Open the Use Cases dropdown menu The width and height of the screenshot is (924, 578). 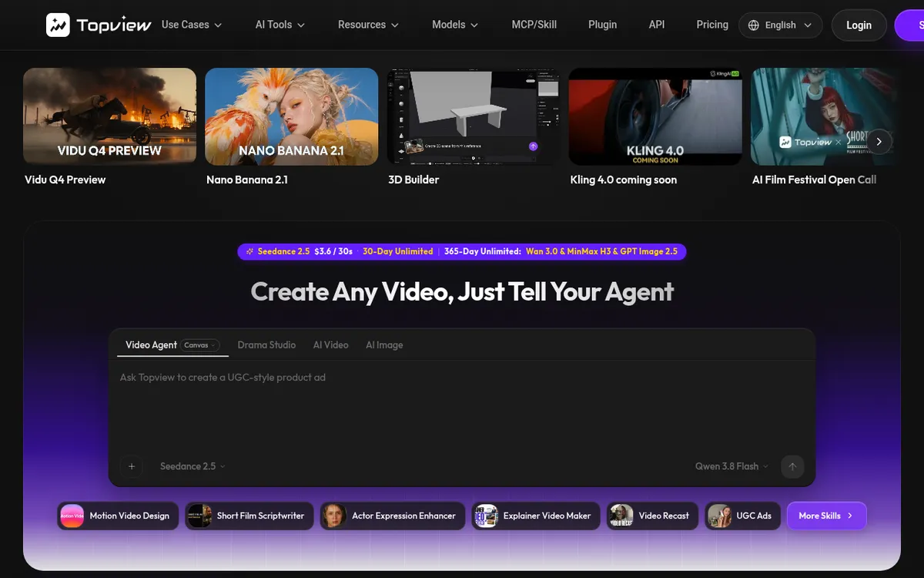[192, 25]
